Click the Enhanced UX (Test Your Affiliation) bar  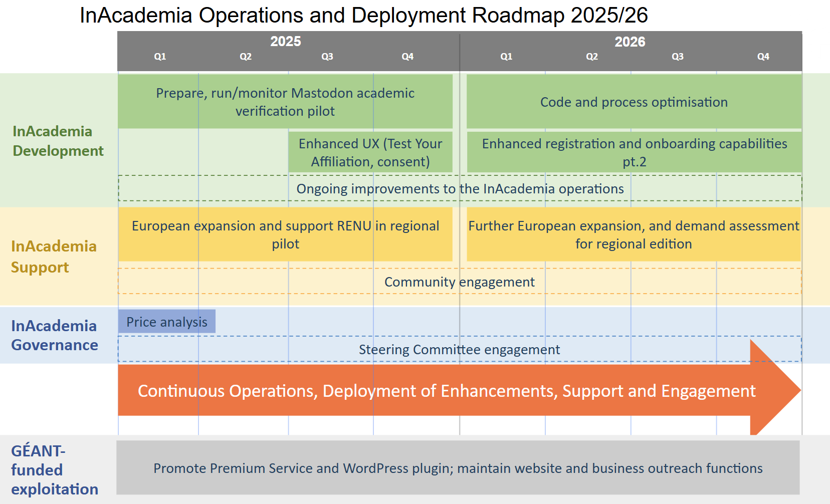tap(370, 152)
